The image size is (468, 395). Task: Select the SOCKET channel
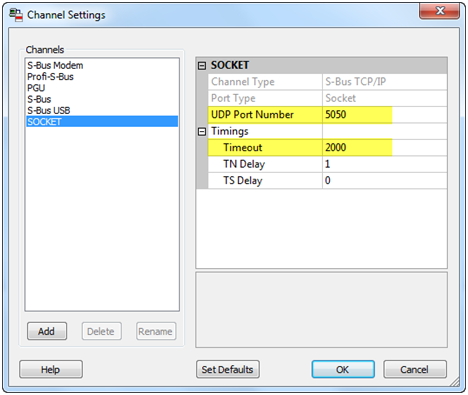click(102, 121)
